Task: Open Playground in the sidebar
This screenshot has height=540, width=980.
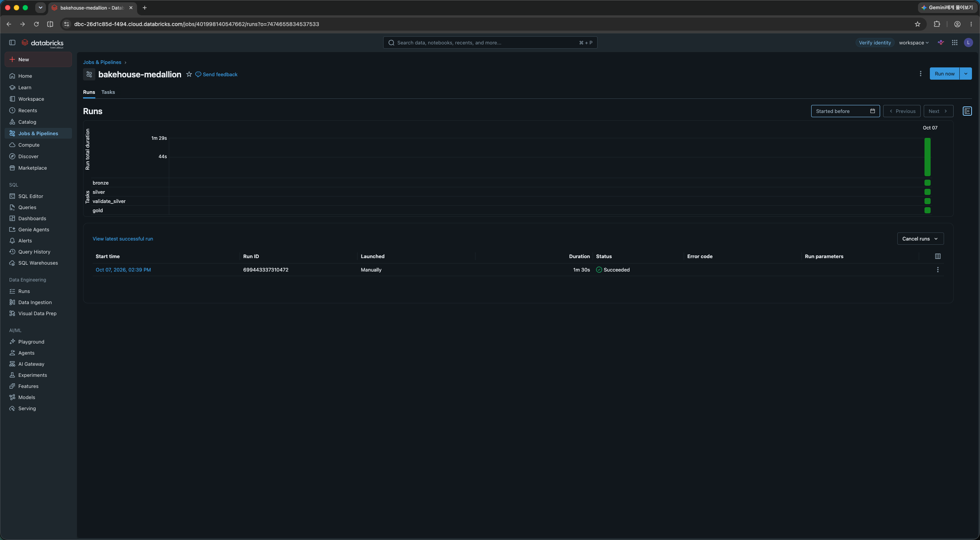Action: coord(38,342)
